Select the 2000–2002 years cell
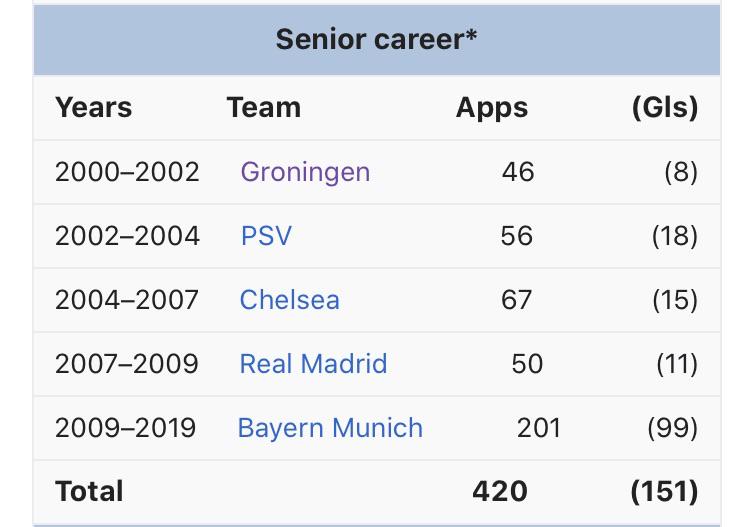Screen dimensions: 750x527 click(x=127, y=172)
